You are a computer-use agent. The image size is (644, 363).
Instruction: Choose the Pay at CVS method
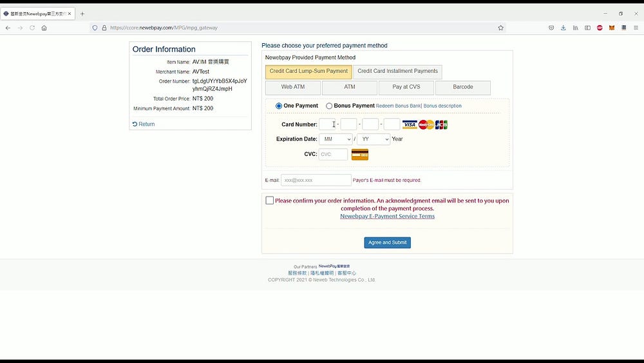[406, 88]
